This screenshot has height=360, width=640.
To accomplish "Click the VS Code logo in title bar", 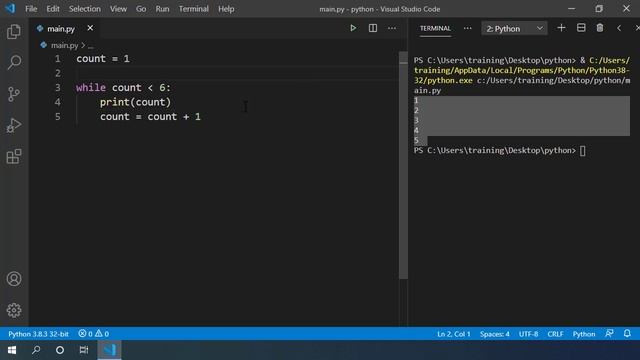I will pos(10,8).
